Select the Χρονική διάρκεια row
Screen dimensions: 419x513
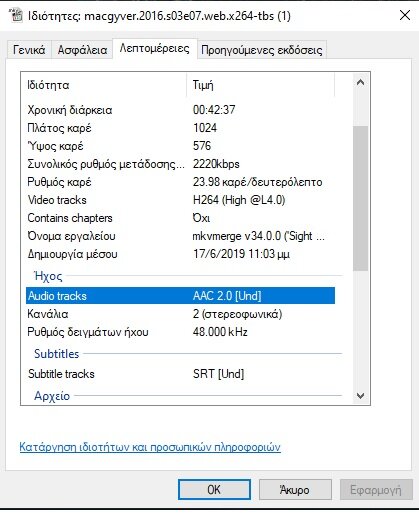[180, 110]
